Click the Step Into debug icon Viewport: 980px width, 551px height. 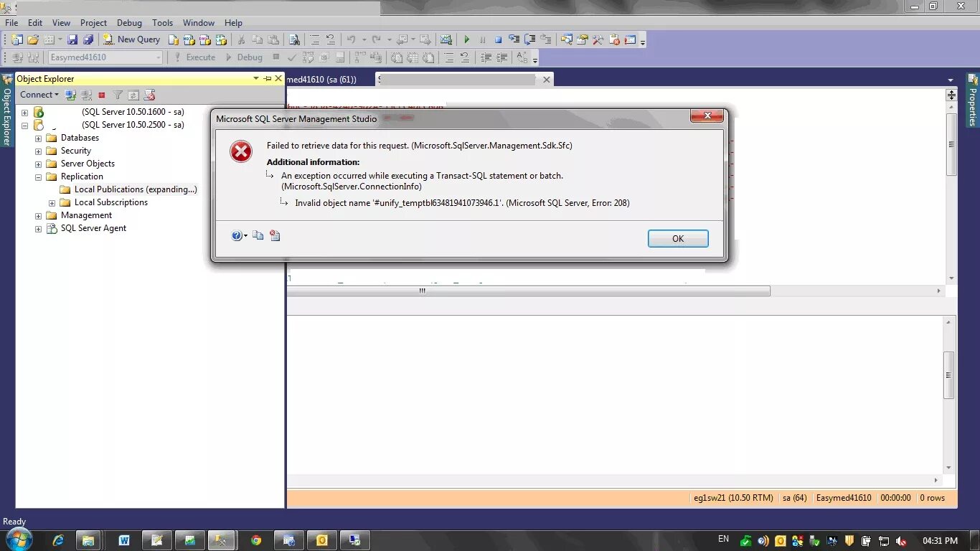pos(514,39)
